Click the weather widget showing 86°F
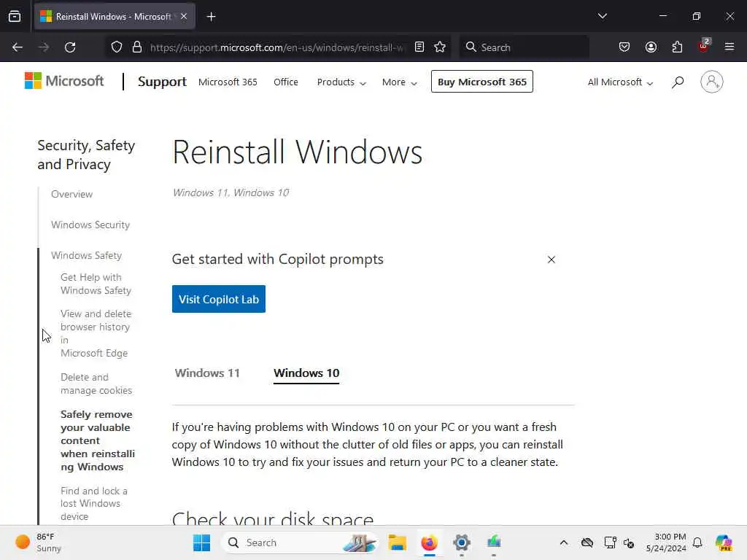Viewport: 747px width, 560px height. [39, 542]
